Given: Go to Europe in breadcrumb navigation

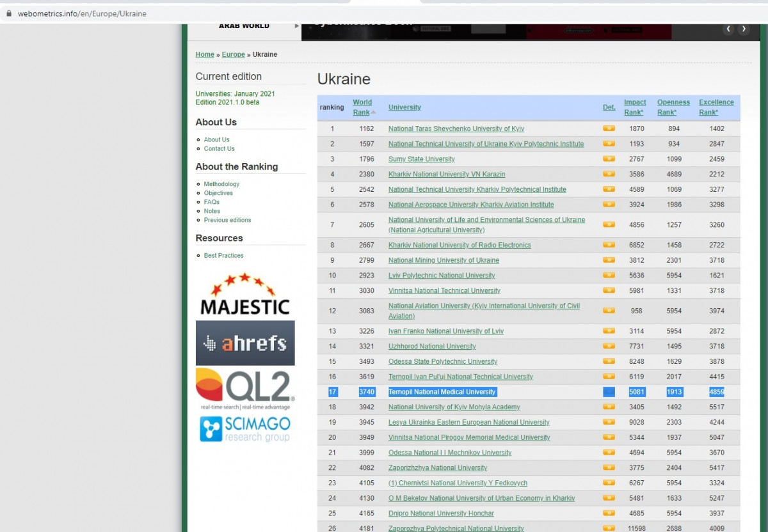Looking at the screenshot, I should coord(233,55).
